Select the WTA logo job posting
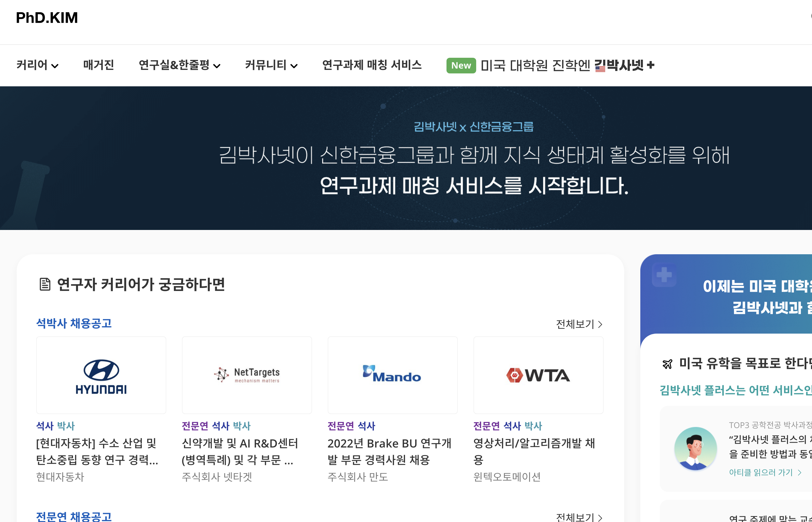Screen dimensions: 812x522 [538, 375]
